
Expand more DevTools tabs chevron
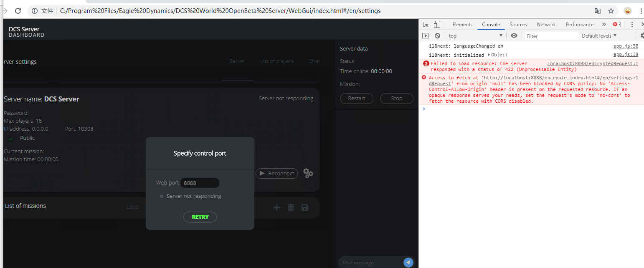click(x=604, y=25)
